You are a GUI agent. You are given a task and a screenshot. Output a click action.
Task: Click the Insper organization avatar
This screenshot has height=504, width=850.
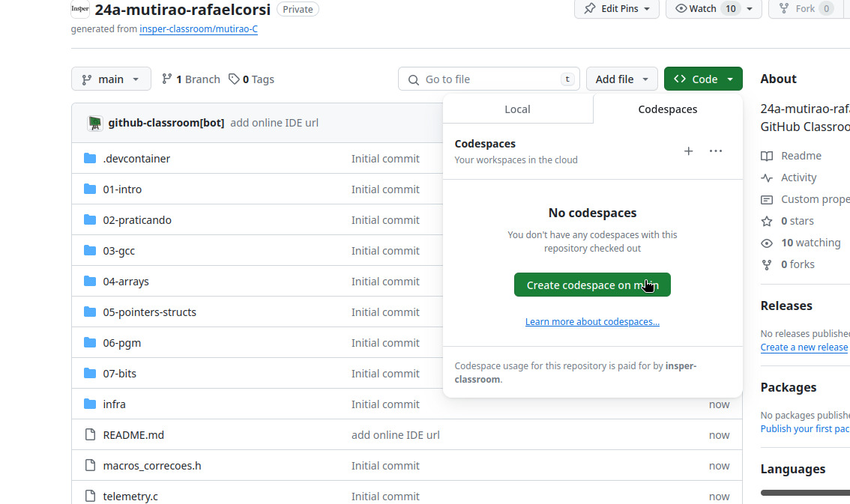pyautogui.click(x=80, y=9)
